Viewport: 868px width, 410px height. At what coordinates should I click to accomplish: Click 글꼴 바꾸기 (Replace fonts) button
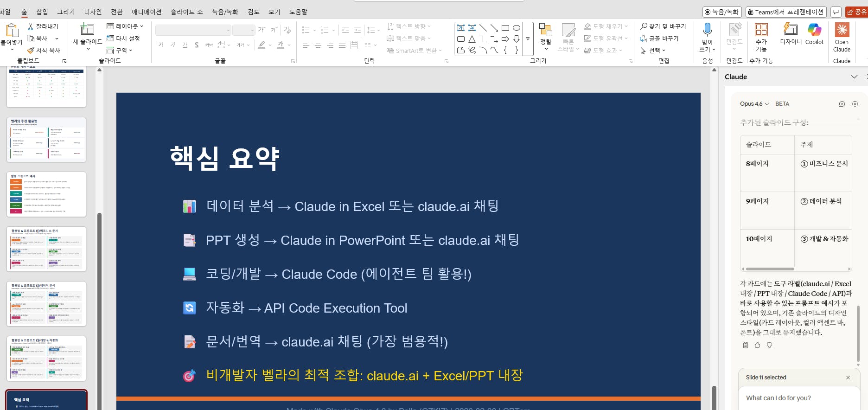(659, 38)
